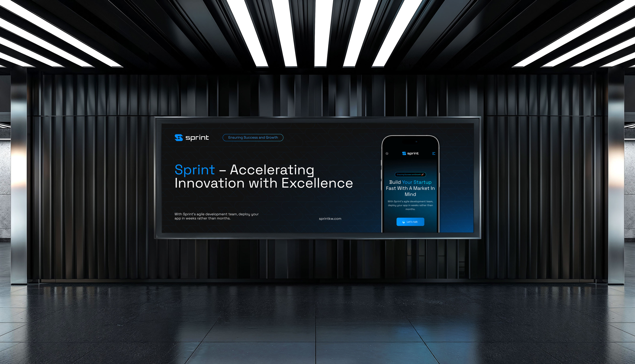
Task: Click the billboard agile development team paragraph
Action: (x=216, y=216)
